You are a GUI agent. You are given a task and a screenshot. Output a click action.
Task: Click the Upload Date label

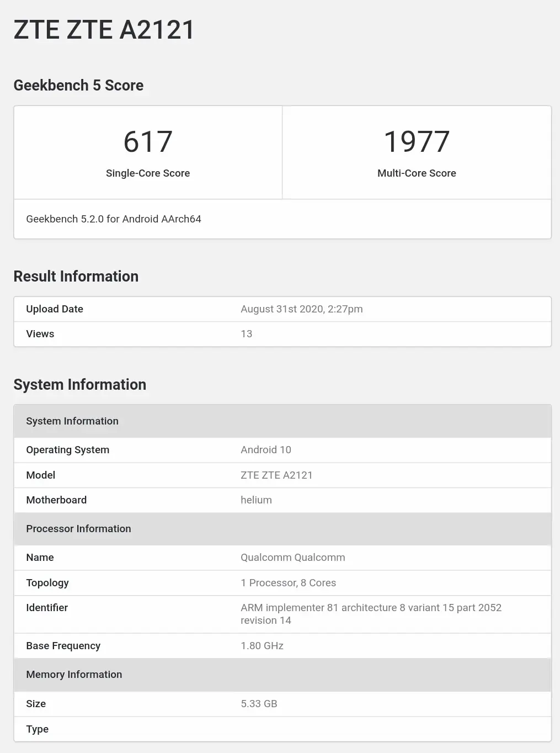(55, 309)
